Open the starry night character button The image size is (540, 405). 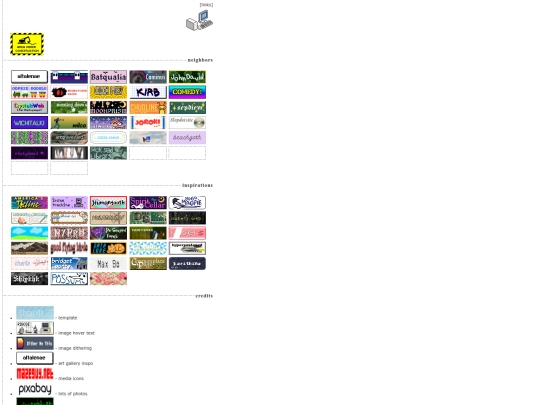(108, 122)
